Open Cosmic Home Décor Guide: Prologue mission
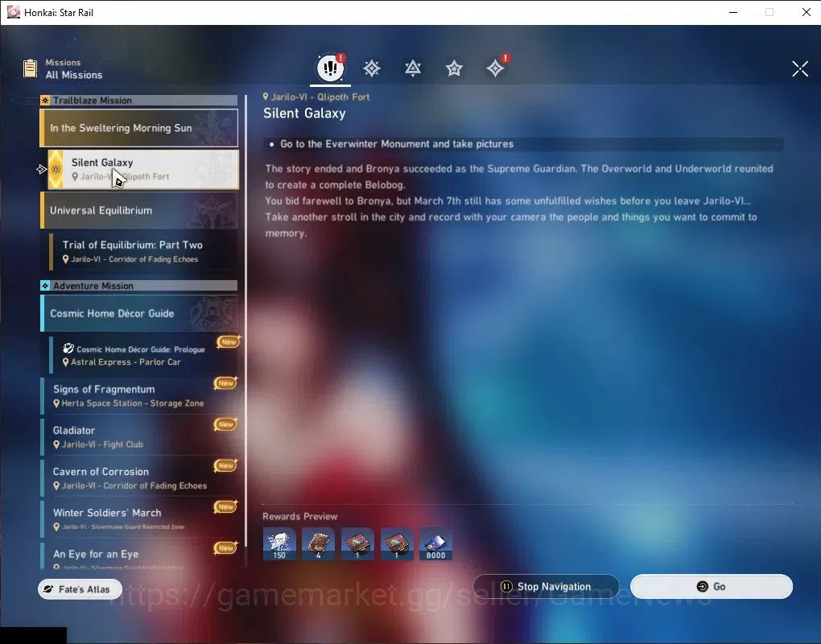 [x=143, y=355]
